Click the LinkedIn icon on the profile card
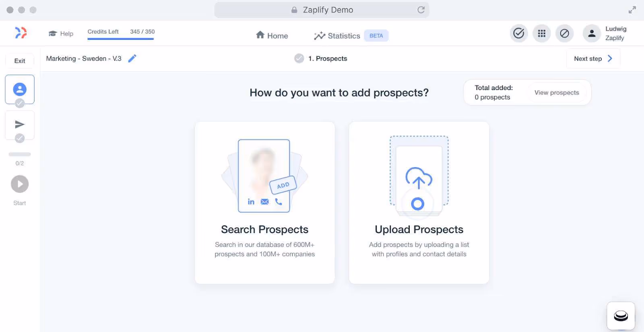This screenshot has height=332, width=644. (251, 201)
